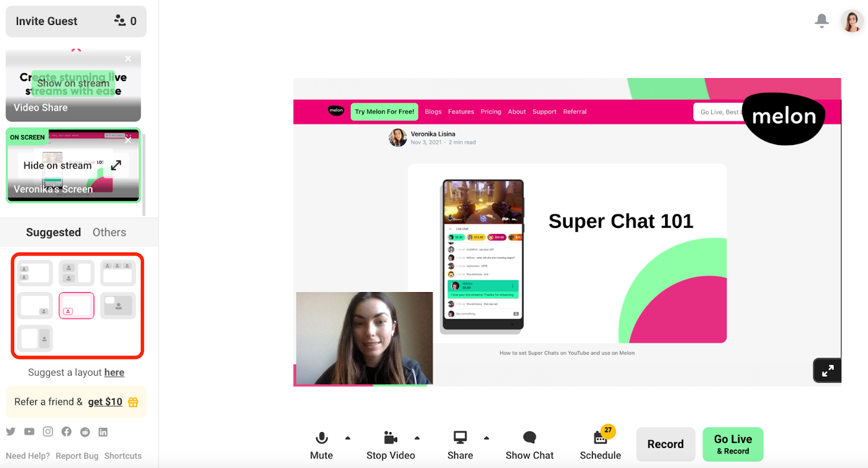Open the Schedule calendar icon
The height and width of the screenshot is (468, 868).
(x=600, y=438)
